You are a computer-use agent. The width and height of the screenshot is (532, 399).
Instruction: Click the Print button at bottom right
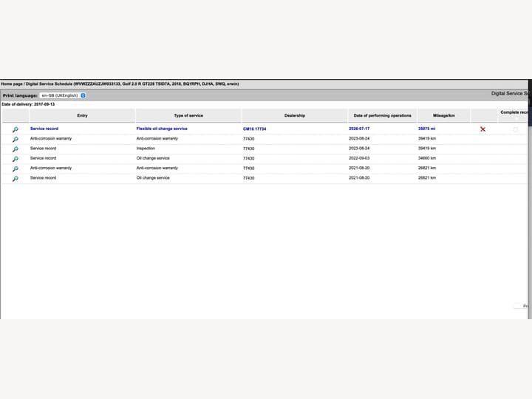pyautogui.click(x=522, y=306)
